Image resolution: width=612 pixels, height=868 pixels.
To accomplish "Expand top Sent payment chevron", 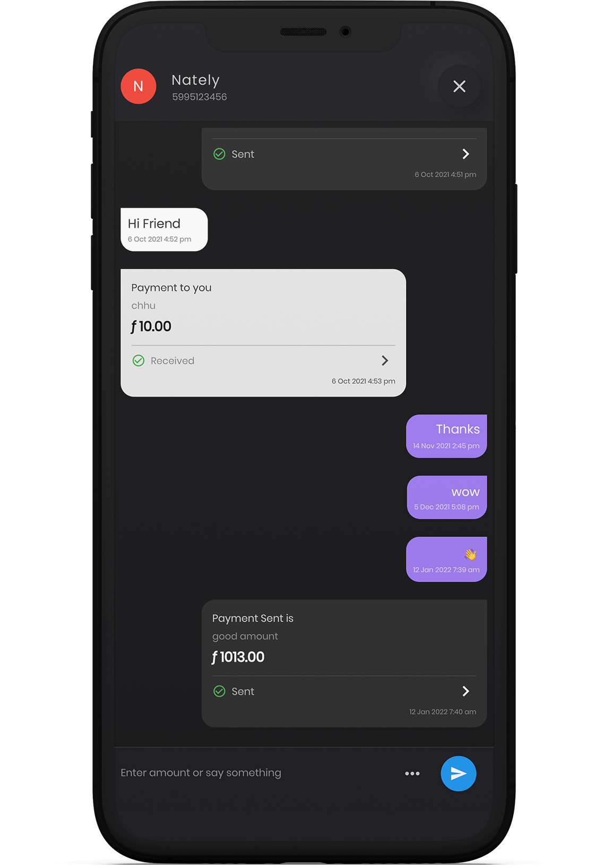I will coord(466,154).
